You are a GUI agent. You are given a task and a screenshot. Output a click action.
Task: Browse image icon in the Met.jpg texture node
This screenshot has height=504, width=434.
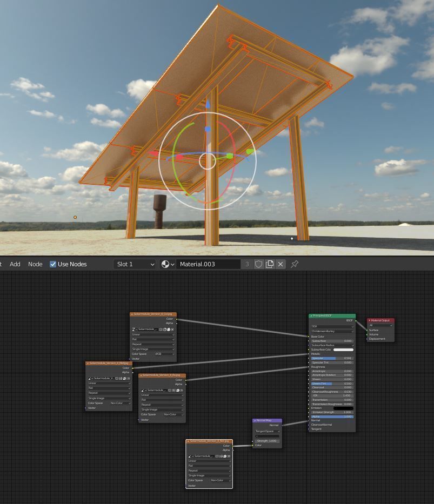(90, 378)
